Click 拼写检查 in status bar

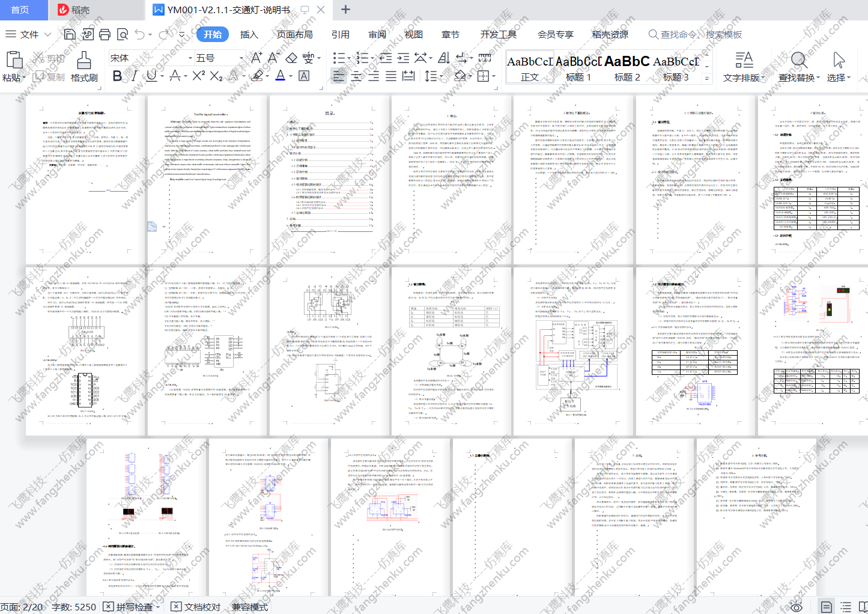click(128, 607)
